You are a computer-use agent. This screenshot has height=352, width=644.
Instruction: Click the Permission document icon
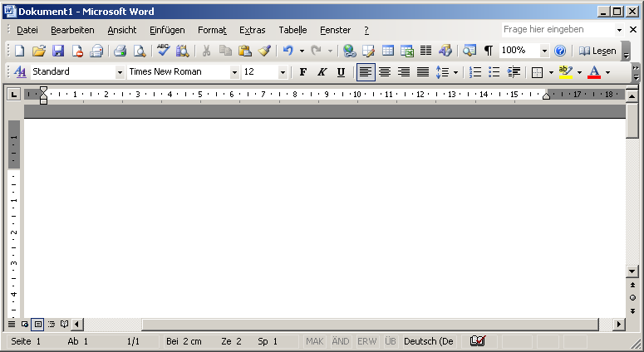tap(77, 51)
